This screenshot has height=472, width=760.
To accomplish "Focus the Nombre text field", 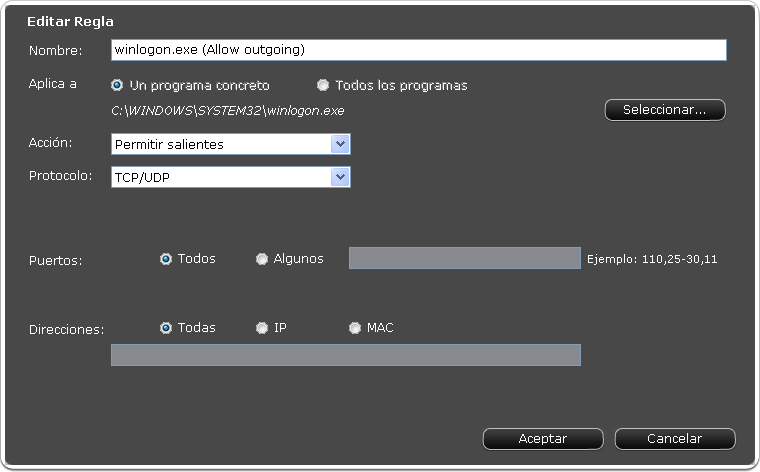I will [x=419, y=50].
